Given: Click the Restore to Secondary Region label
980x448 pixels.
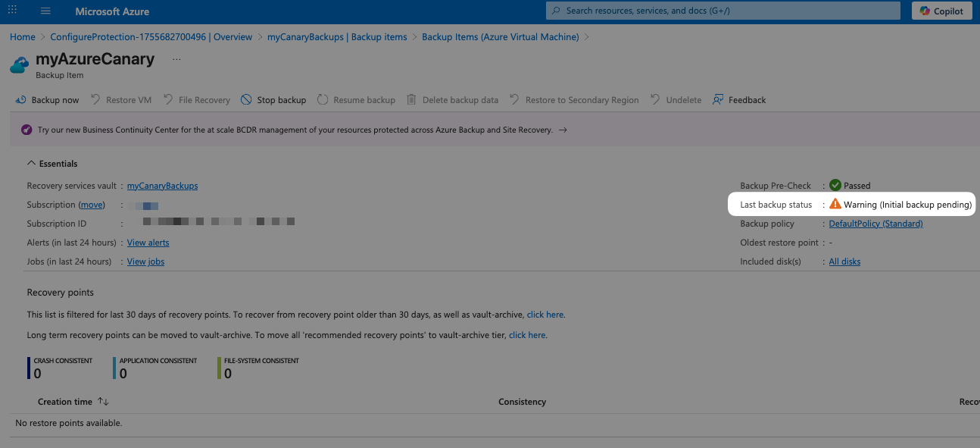Looking at the screenshot, I should coord(582,100).
